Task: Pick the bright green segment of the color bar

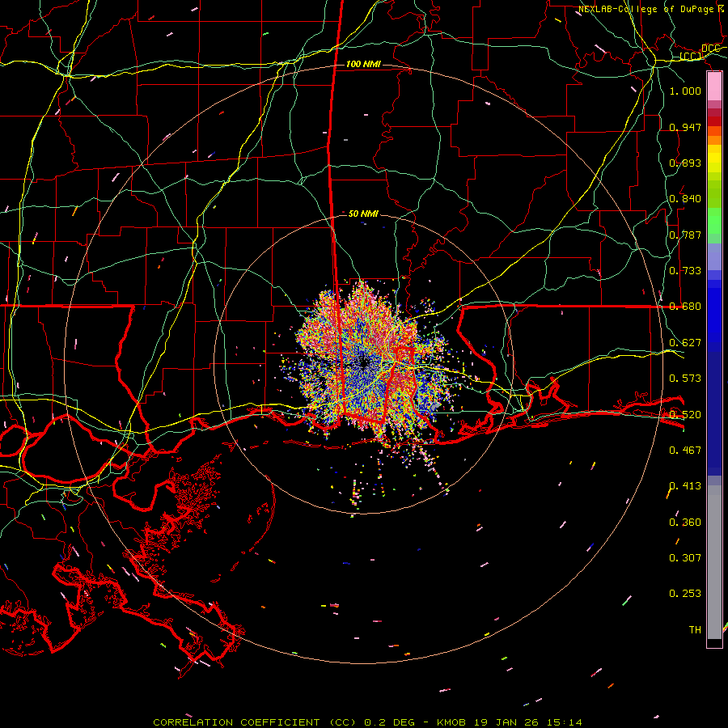Action: (x=714, y=221)
